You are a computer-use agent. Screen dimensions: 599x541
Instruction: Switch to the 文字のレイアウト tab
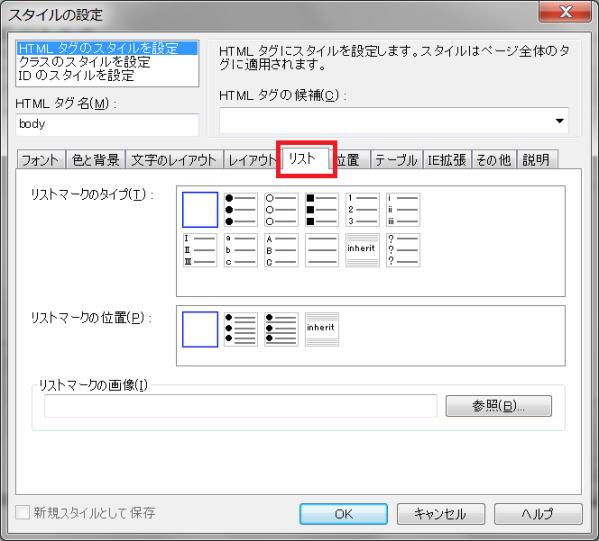point(174,160)
